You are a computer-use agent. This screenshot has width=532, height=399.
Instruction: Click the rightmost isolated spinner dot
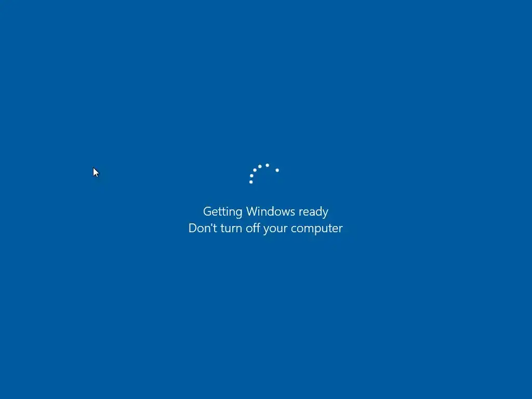[277, 170]
